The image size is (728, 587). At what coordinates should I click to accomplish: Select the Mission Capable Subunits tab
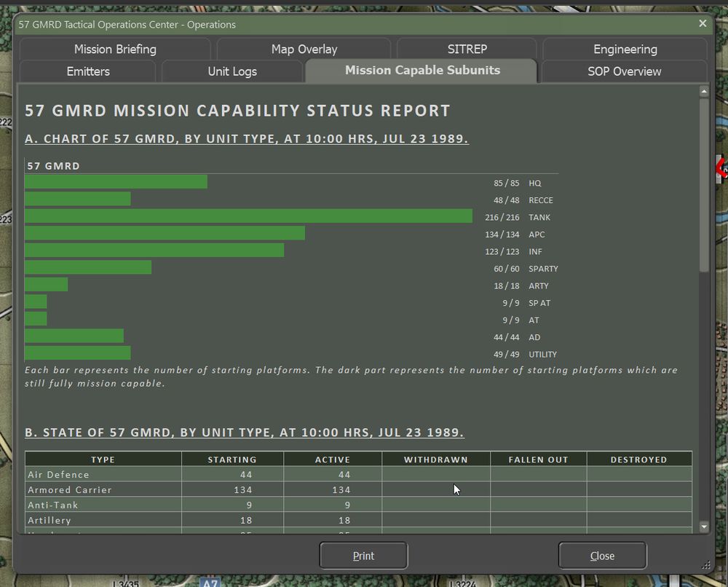tap(422, 71)
